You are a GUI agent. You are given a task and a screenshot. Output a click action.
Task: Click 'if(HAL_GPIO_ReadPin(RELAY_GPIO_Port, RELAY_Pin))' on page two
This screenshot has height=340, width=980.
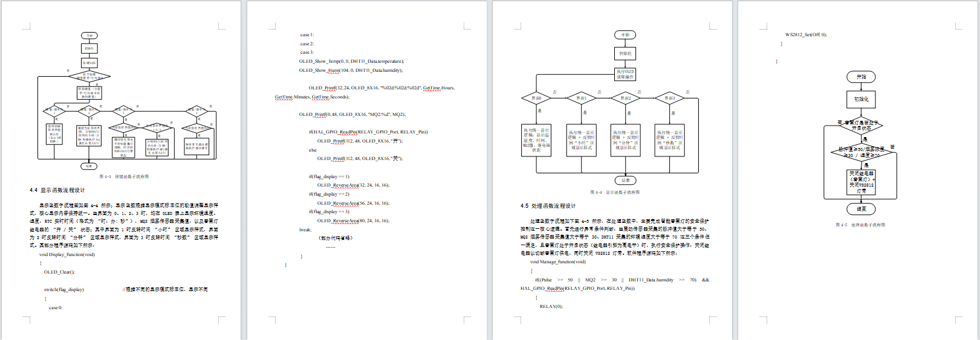click(x=368, y=132)
